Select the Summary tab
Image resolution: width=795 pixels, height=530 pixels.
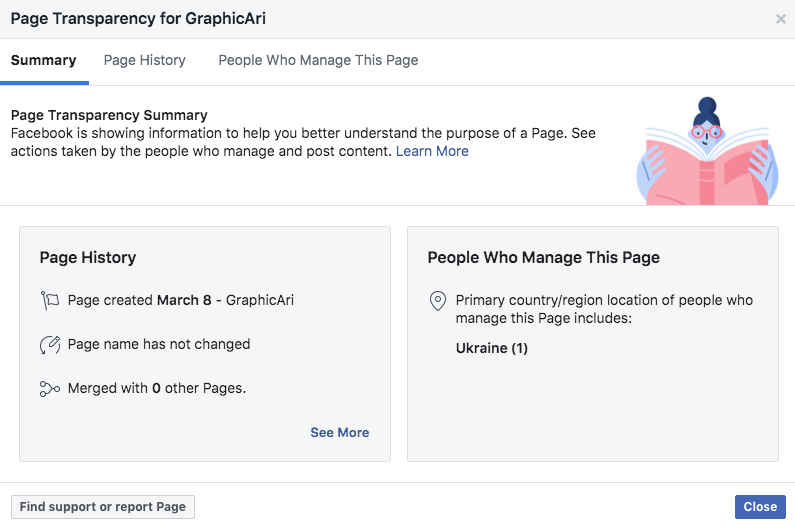coord(44,60)
